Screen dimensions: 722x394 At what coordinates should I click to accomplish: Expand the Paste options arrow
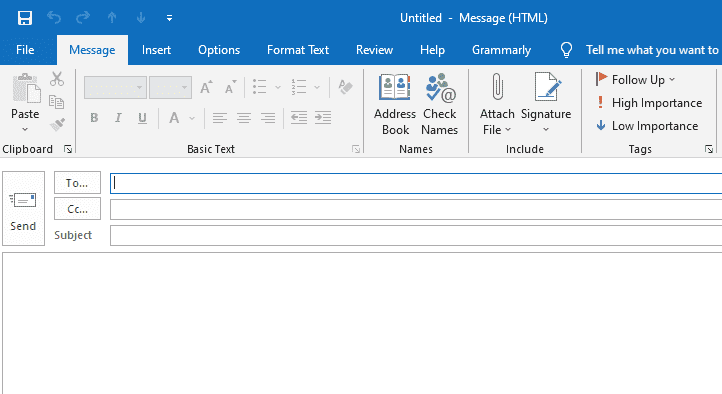[x=25, y=129]
